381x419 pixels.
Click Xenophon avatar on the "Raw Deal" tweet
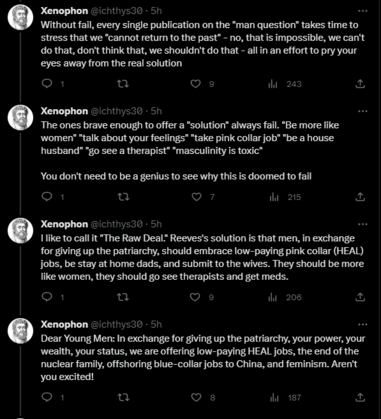point(21,230)
